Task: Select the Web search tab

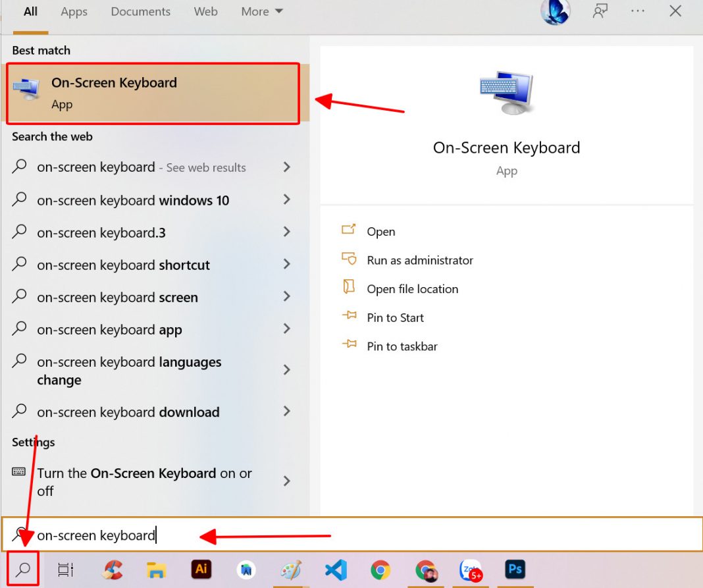Action: pos(205,12)
